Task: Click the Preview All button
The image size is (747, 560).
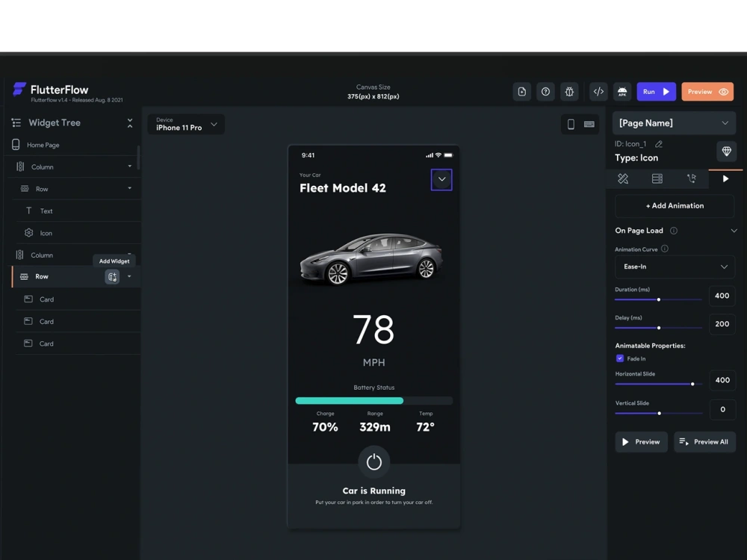Action: pos(704,441)
